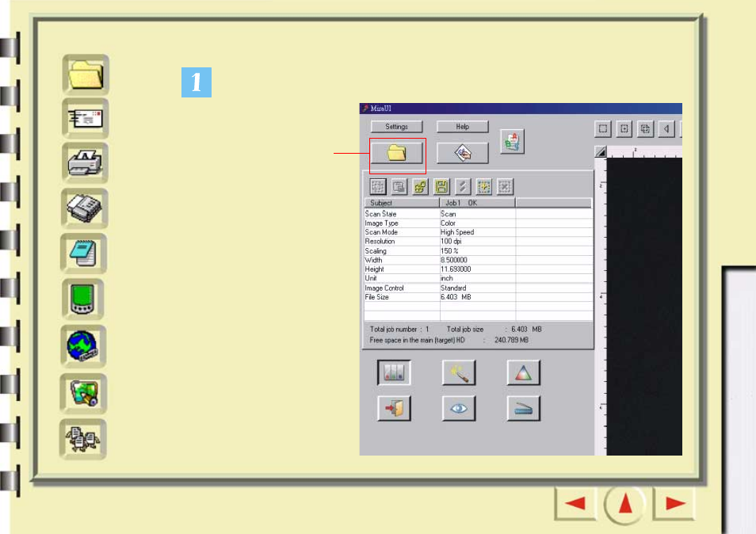756x534 pixels.
Task: Open the RGB color triangle button
Action: point(524,372)
